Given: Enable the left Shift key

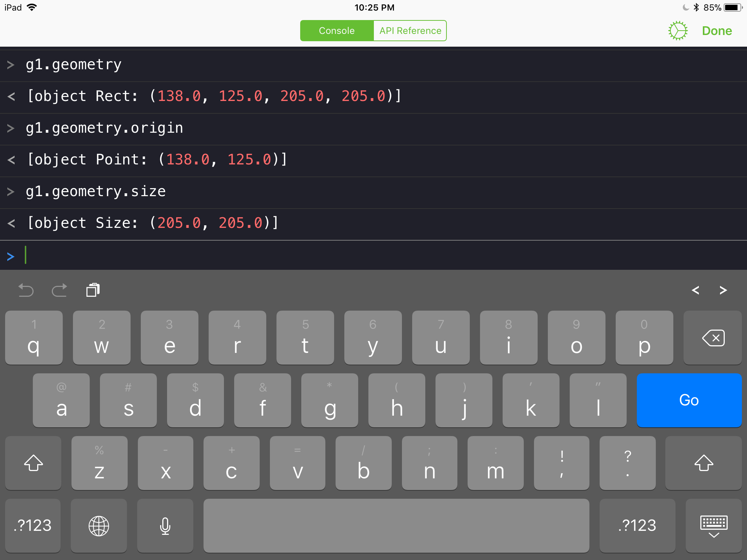Looking at the screenshot, I should (x=33, y=463).
